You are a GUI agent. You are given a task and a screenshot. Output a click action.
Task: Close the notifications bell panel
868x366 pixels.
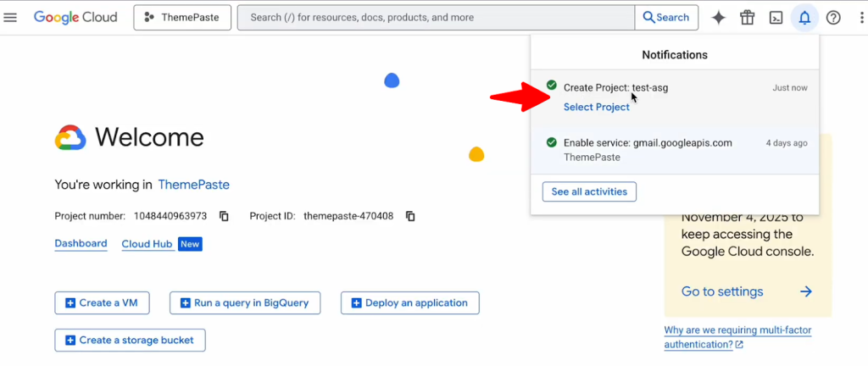click(804, 18)
